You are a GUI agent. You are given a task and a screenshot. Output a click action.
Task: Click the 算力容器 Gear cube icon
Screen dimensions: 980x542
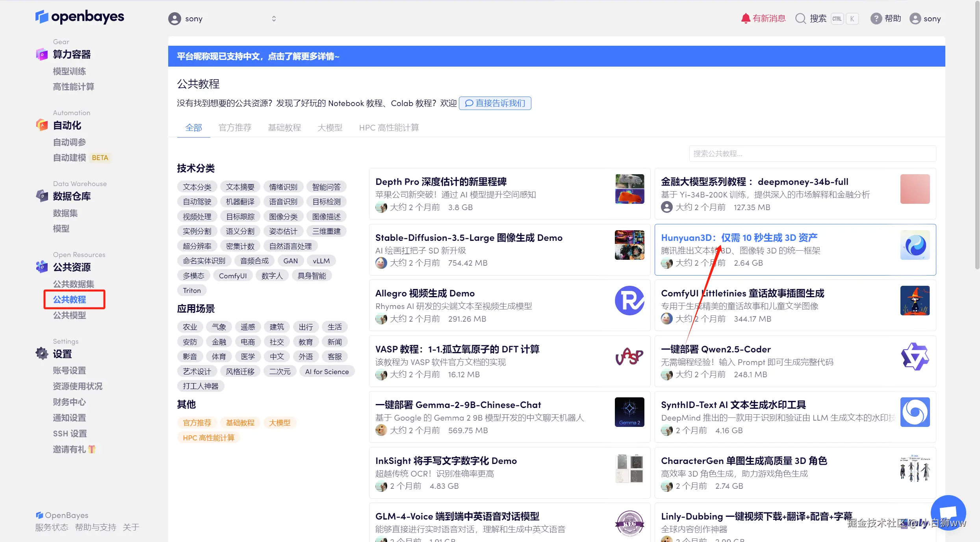(42, 54)
